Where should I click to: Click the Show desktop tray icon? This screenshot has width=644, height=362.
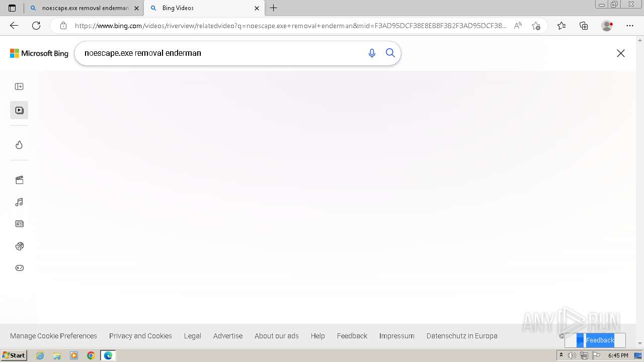click(638, 355)
